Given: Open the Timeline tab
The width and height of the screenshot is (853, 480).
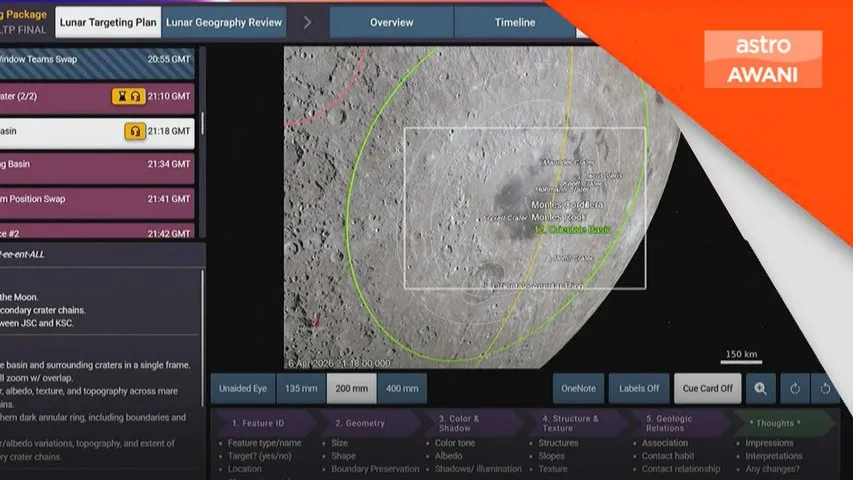Looking at the screenshot, I should [515, 22].
